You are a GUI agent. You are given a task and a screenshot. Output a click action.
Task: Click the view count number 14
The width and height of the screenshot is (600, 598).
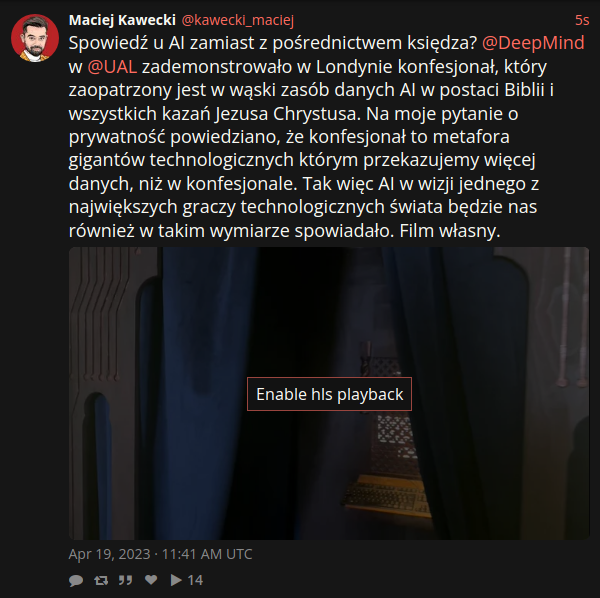(x=195, y=580)
